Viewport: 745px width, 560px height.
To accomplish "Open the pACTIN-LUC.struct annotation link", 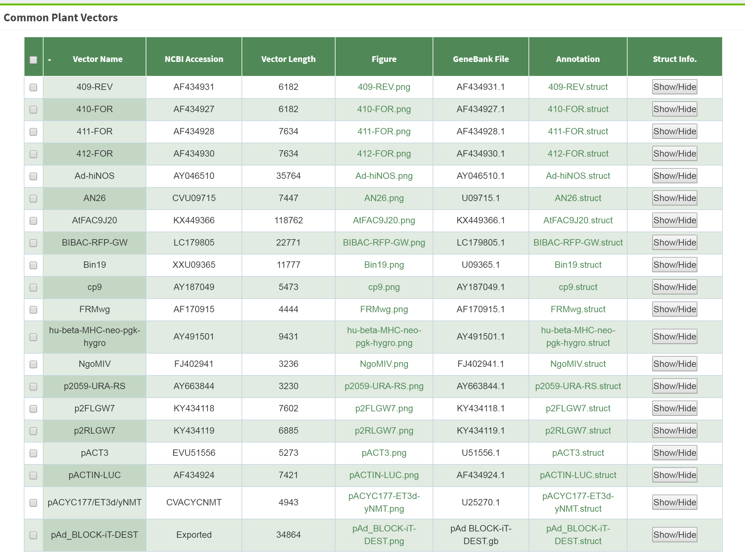I will pos(578,475).
